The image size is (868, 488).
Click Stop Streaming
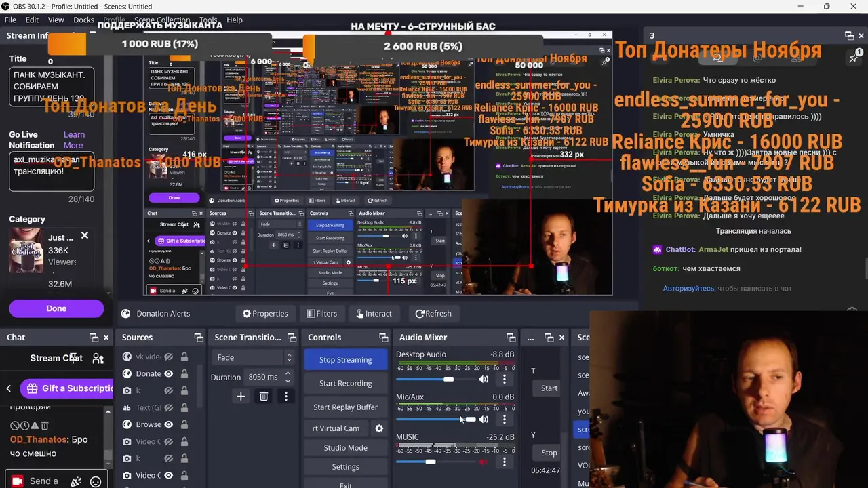pos(345,359)
